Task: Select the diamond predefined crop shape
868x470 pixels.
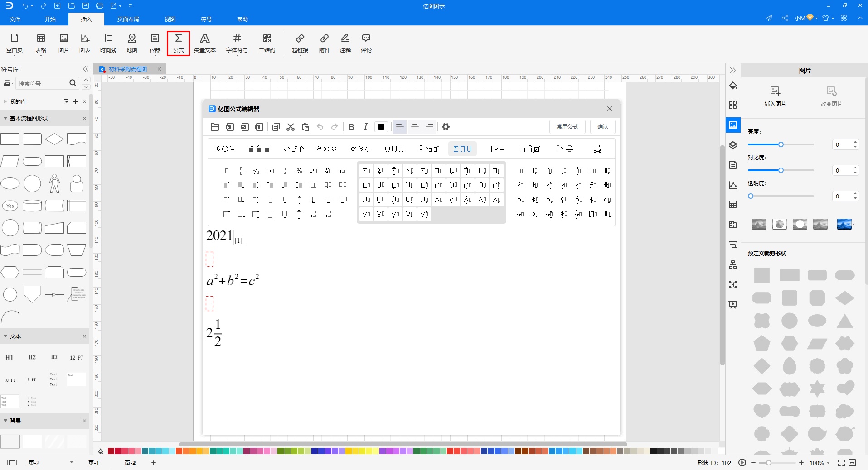Action: pos(845,298)
